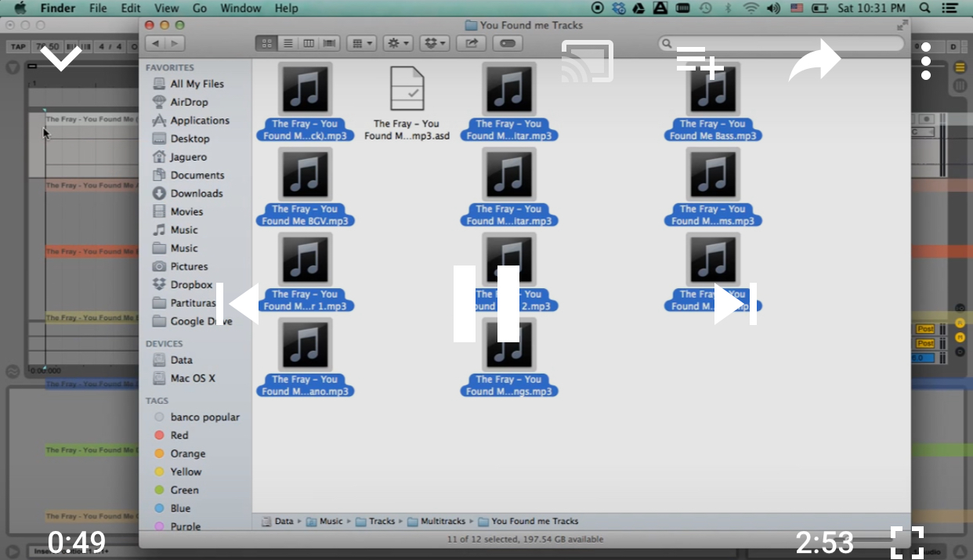The height and width of the screenshot is (560, 973).
Task: Open the Share toolbar icon
Action: tap(471, 43)
